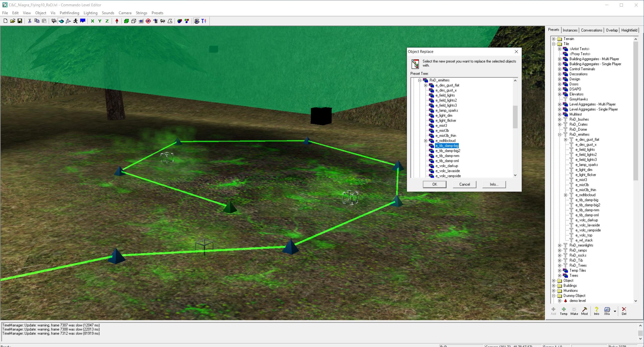Click the movie camera icon in the toolbar
This screenshot has width=644, height=347.
(x=54, y=21)
